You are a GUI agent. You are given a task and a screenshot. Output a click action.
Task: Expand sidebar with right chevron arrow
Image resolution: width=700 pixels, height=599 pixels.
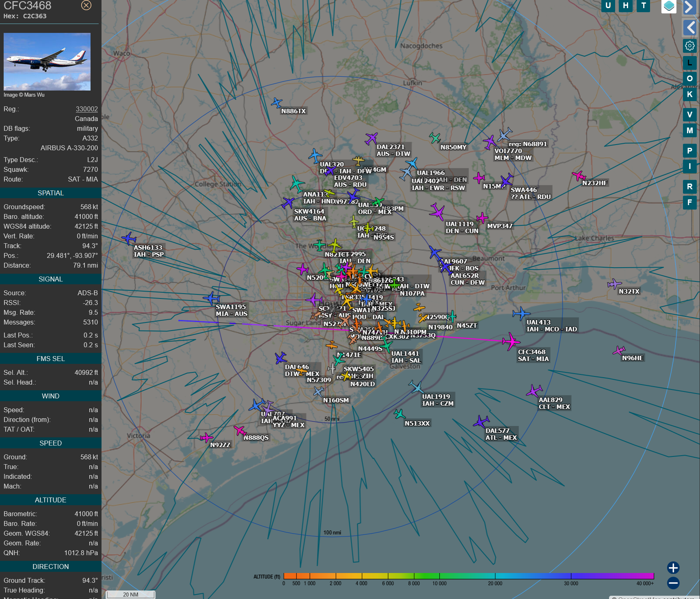pos(689,7)
